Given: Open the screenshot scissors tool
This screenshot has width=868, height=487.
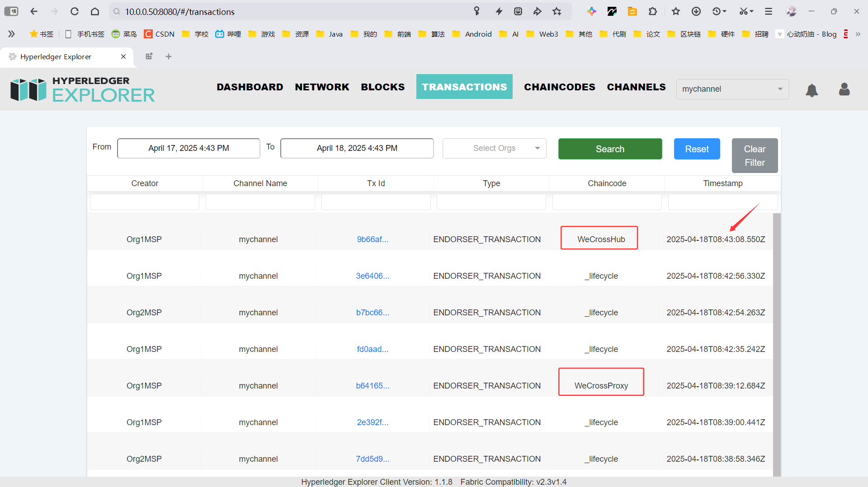Looking at the screenshot, I should (744, 11).
